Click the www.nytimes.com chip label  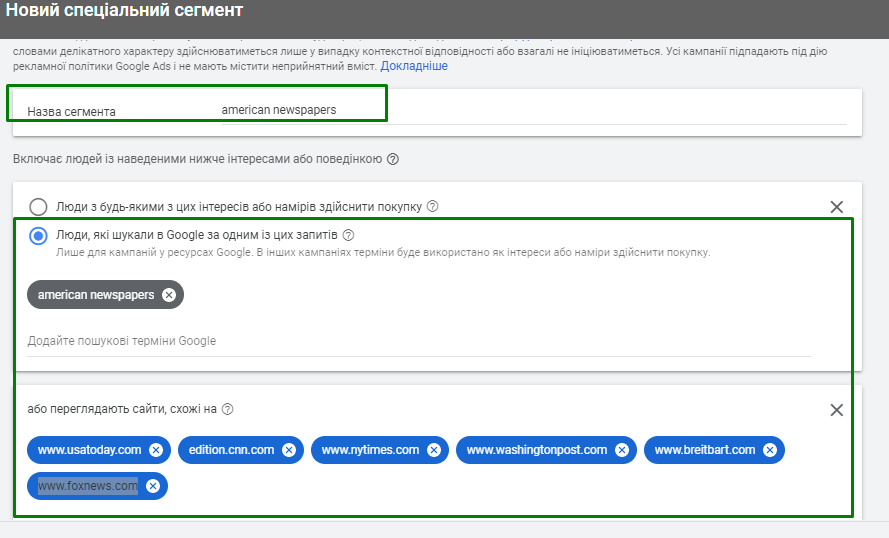pyautogui.click(x=370, y=450)
